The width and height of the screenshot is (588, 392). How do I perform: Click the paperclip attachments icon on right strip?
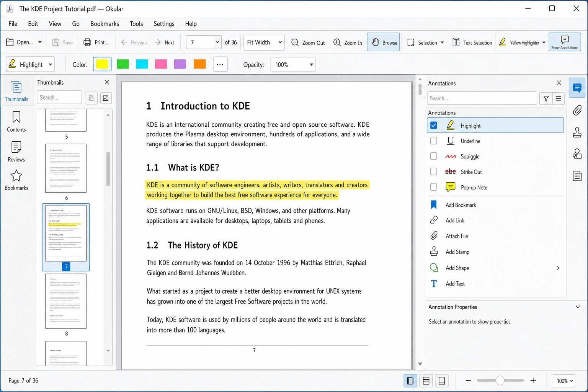[577, 110]
